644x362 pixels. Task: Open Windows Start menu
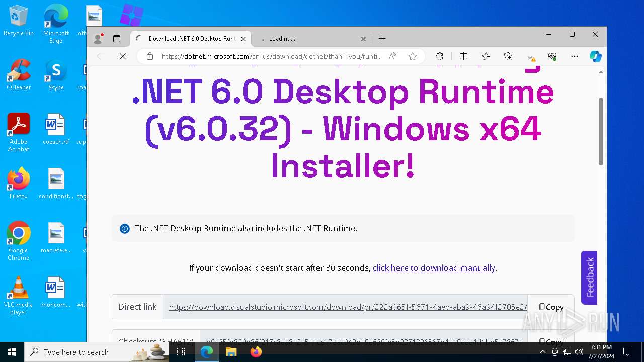[x=12, y=352]
